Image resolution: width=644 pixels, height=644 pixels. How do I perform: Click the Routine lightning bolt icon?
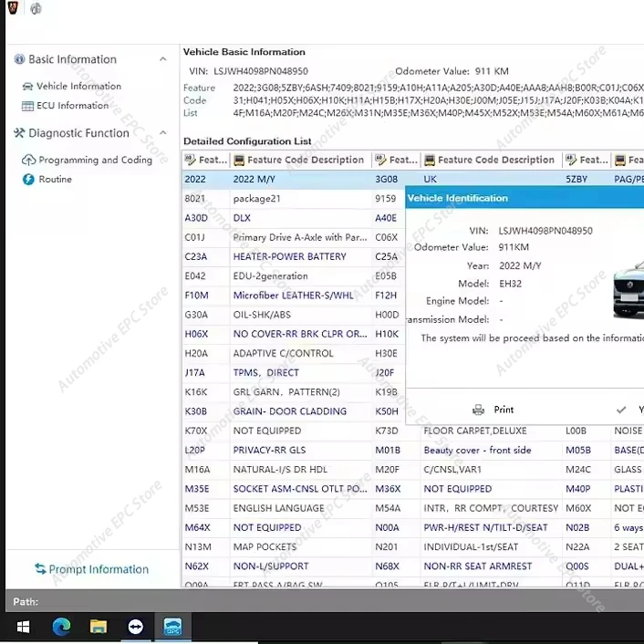(x=28, y=180)
